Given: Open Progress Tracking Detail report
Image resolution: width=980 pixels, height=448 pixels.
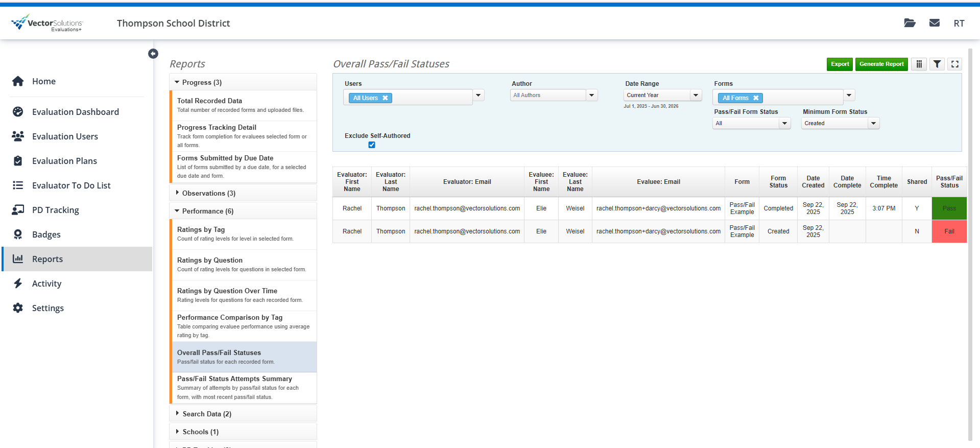Looking at the screenshot, I should (x=244, y=136).
